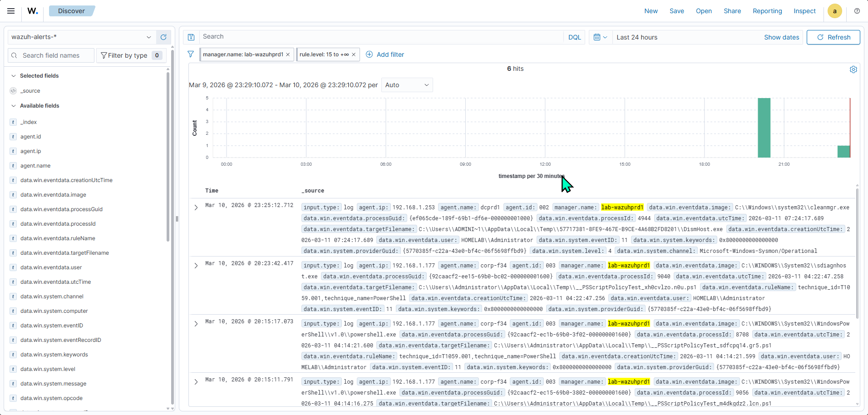This screenshot has height=415, width=868.
Task: Click the tall green histogram bar
Action: 764,128
